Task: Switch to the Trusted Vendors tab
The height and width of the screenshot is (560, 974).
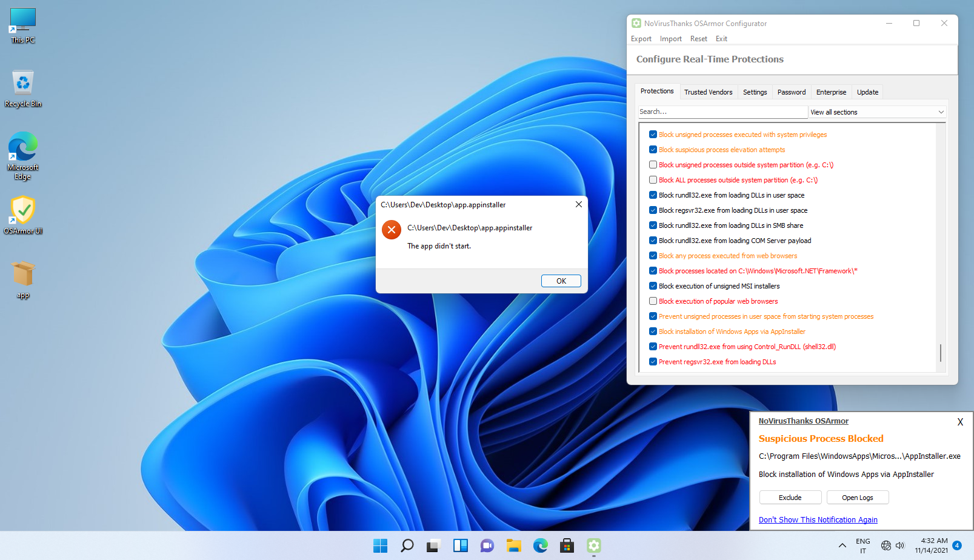Action: click(x=708, y=92)
